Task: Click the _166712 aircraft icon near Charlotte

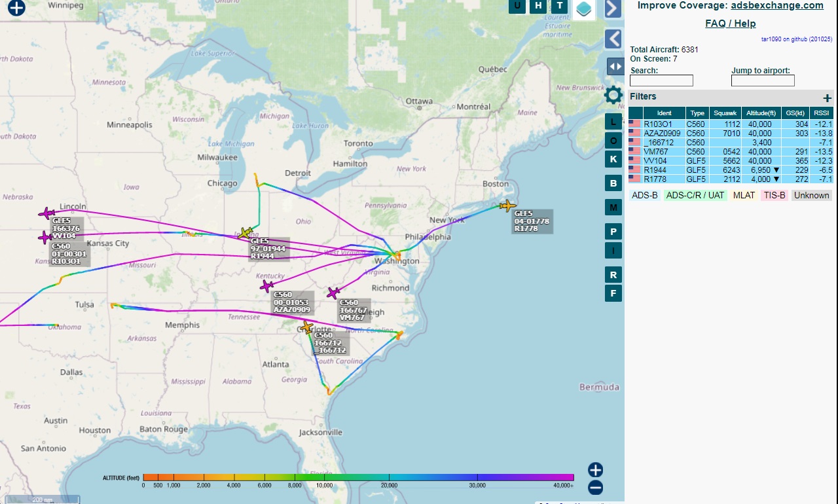Action: (x=306, y=327)
